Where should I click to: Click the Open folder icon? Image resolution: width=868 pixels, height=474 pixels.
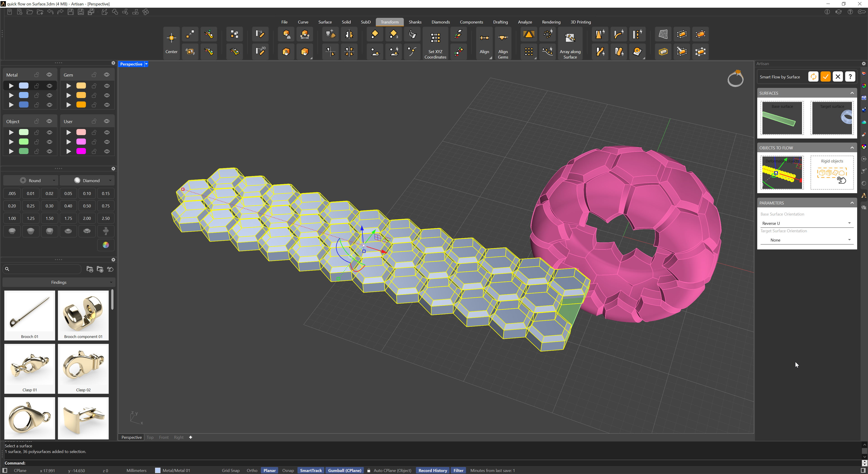pyautogui.click(x=30, y=12)
